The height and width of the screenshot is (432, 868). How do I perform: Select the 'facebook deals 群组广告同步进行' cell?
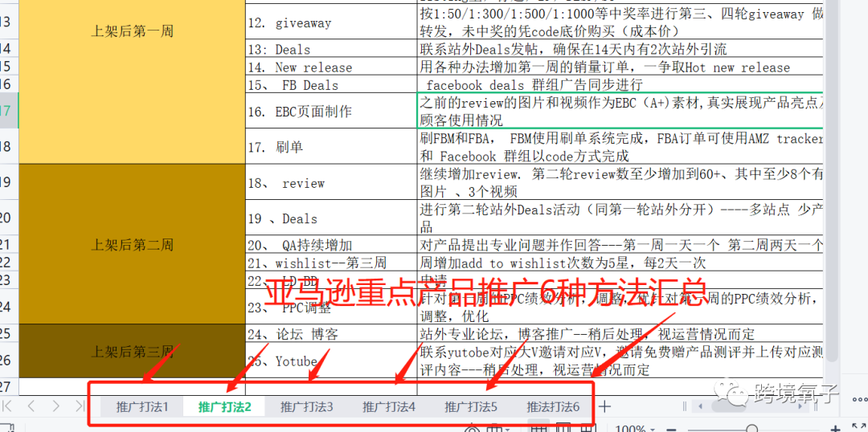tap(620, 84)
